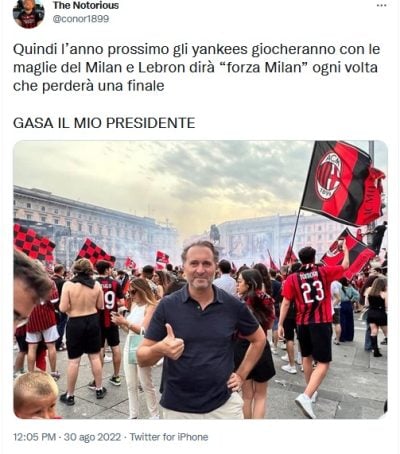Open the @conor1899 handle link

[x=81, y=19]
